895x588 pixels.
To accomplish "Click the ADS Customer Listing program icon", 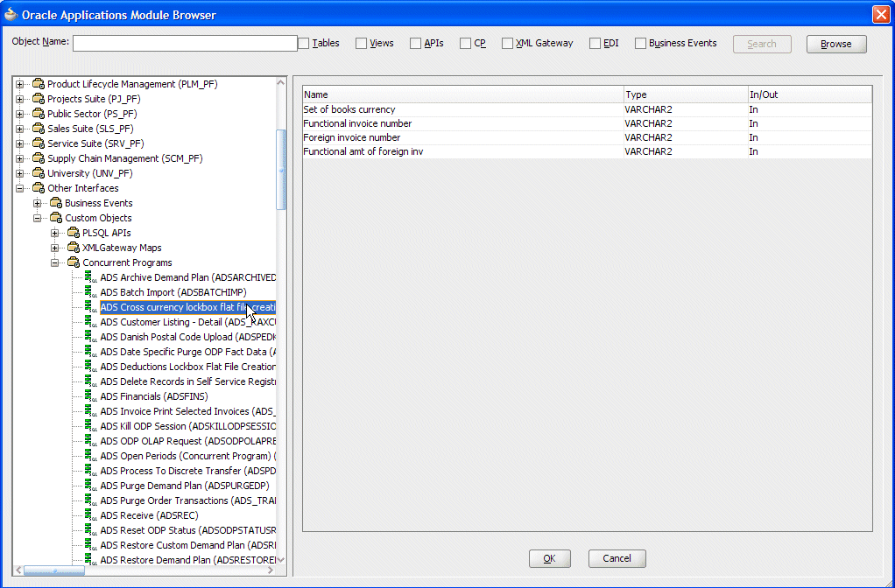I will [91, 322].
